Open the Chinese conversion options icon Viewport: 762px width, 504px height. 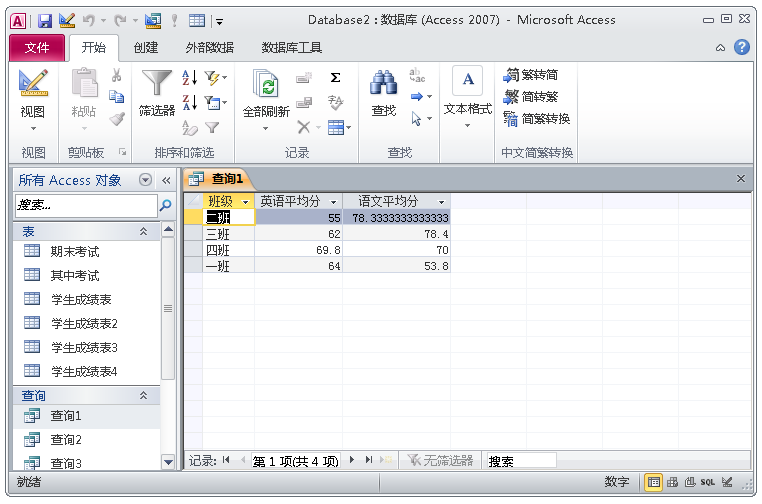click(510, 119)
